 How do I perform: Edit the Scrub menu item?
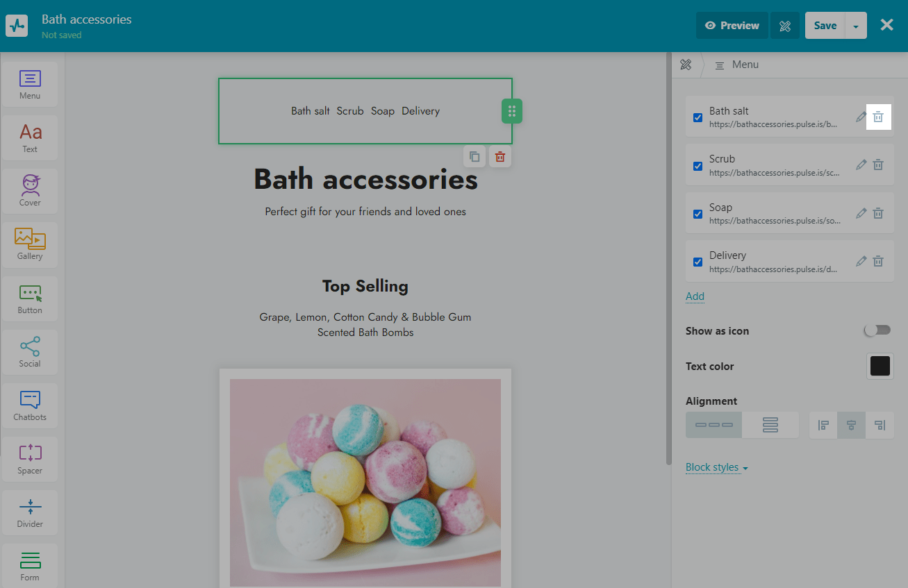pyautogui.click(x=861, y=165)
